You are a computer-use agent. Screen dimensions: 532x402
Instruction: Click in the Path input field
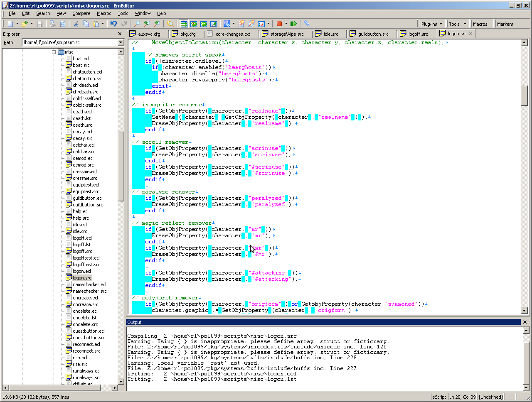70,42
